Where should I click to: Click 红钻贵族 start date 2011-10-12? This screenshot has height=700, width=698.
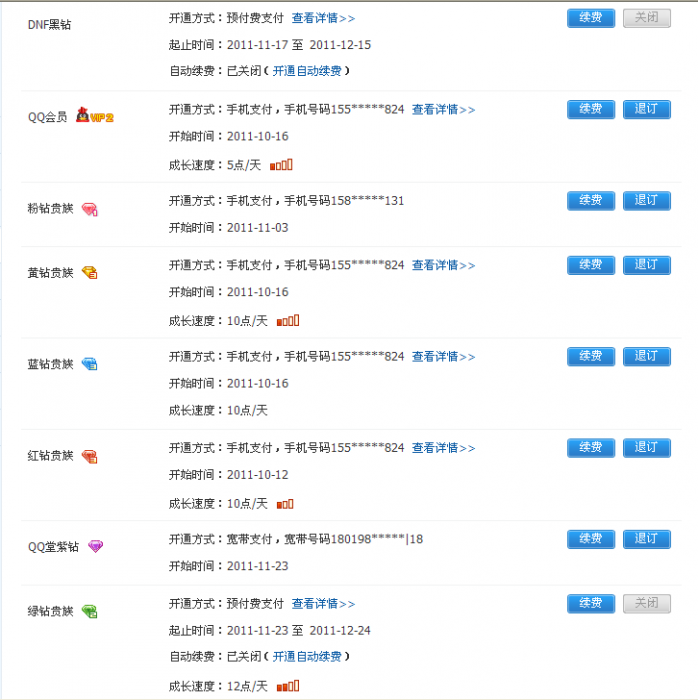point(258,475)
